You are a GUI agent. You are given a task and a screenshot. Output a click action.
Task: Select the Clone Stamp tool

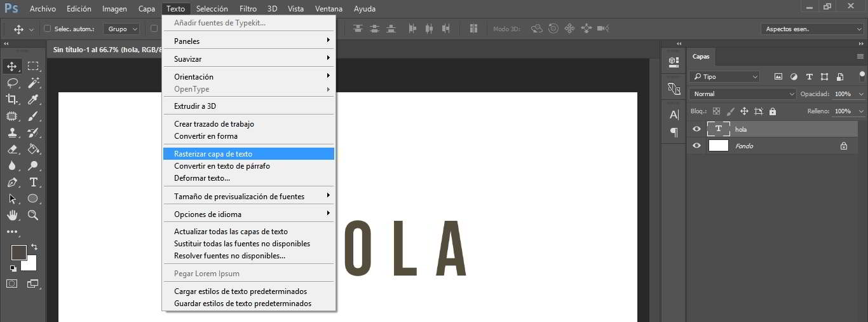12,132
